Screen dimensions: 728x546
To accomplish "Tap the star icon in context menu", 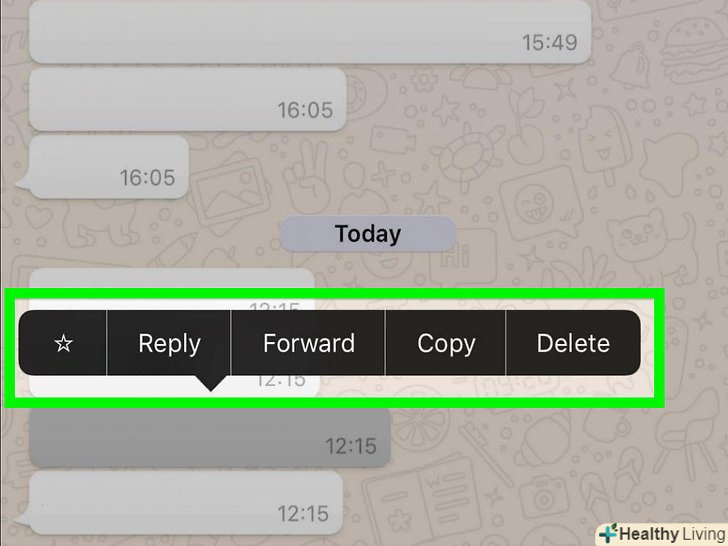I will click(63, 343).
